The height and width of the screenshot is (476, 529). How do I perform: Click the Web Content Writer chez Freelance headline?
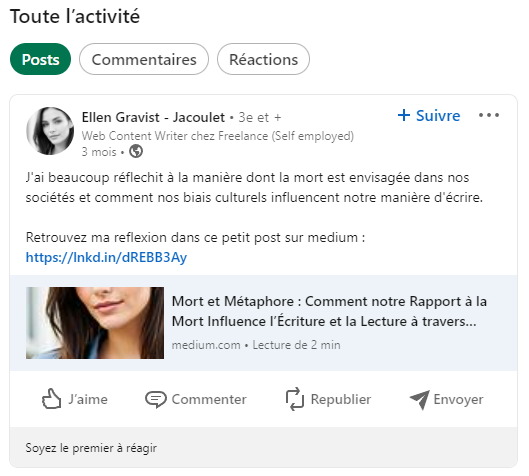[218, 136]
